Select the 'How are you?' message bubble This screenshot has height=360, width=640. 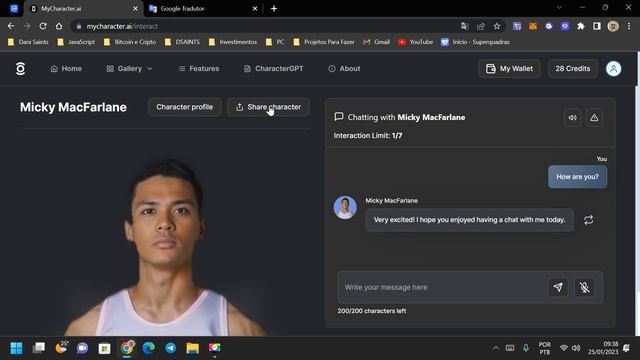coord(577,177)
